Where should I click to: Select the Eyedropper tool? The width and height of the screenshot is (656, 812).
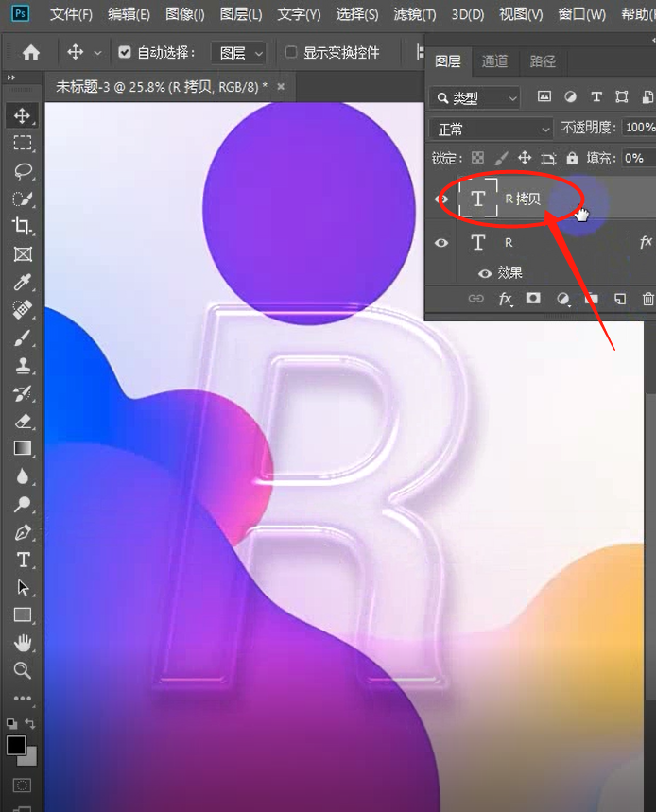point(23,283)
